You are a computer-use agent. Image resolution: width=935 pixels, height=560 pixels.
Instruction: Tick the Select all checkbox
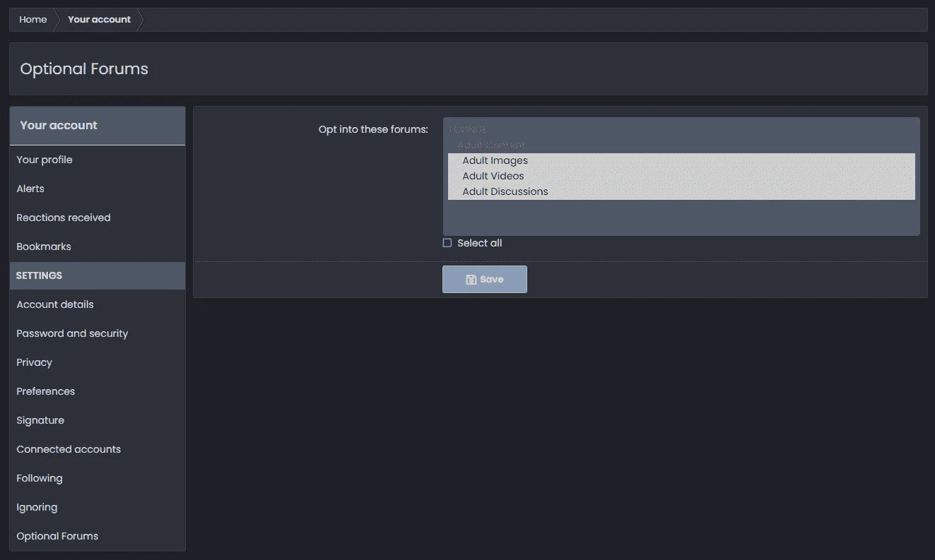[447, 243]
